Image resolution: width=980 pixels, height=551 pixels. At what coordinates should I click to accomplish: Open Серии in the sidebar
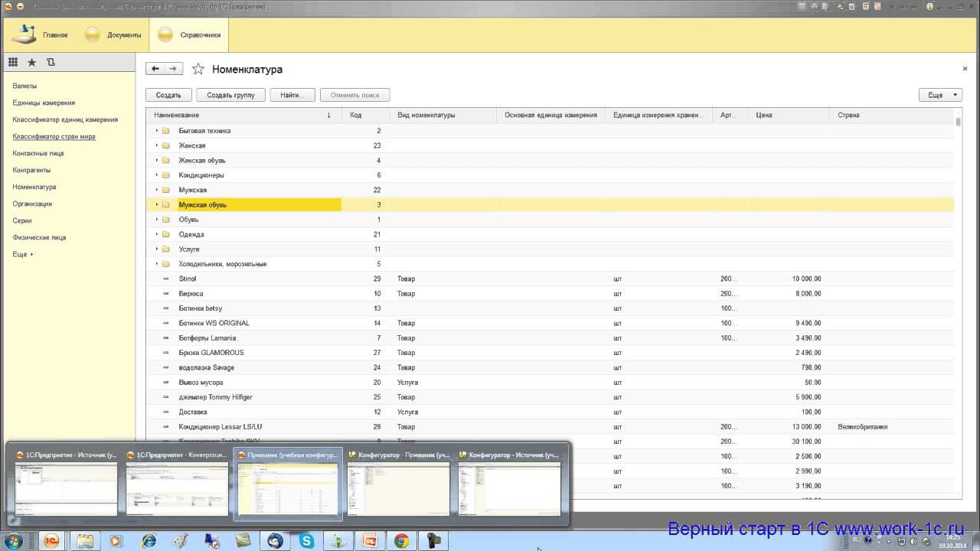tap(22, 220)
